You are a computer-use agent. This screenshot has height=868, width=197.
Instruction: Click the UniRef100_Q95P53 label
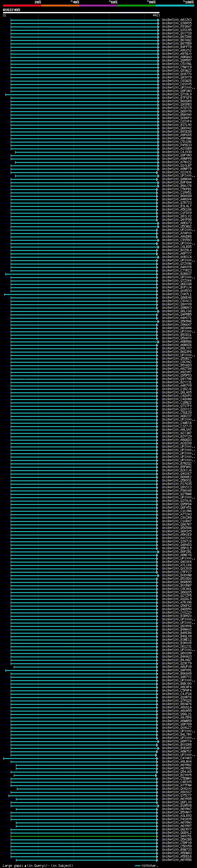click(x=177, y=375)
